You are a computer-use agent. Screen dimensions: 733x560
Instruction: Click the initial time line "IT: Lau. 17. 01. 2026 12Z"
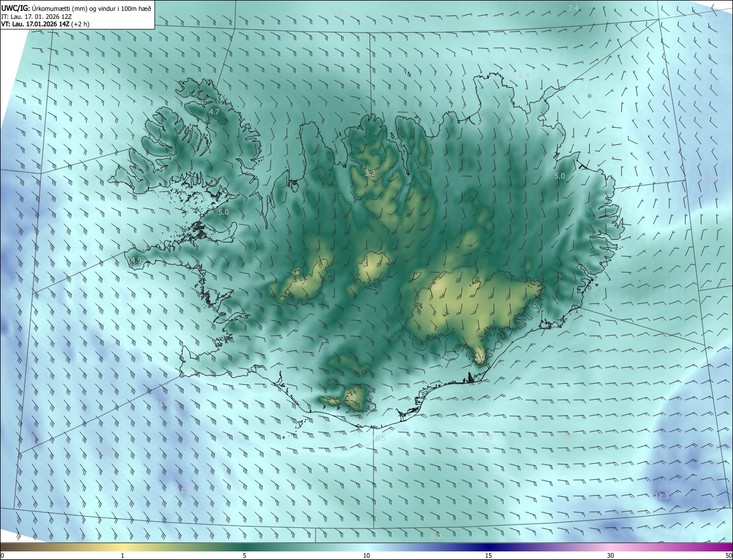(36, 16)
